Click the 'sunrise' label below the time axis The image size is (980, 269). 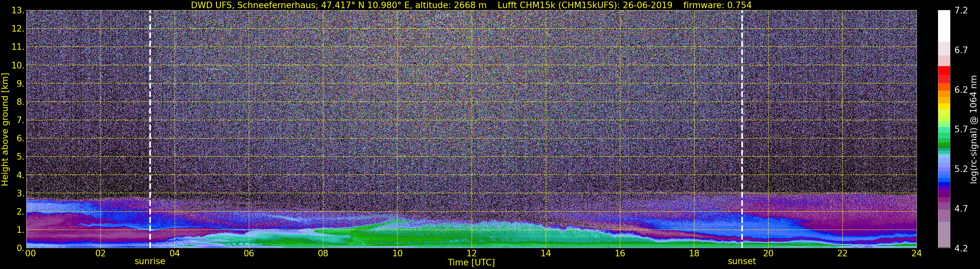pyautogui.click(x=150, y=262)
